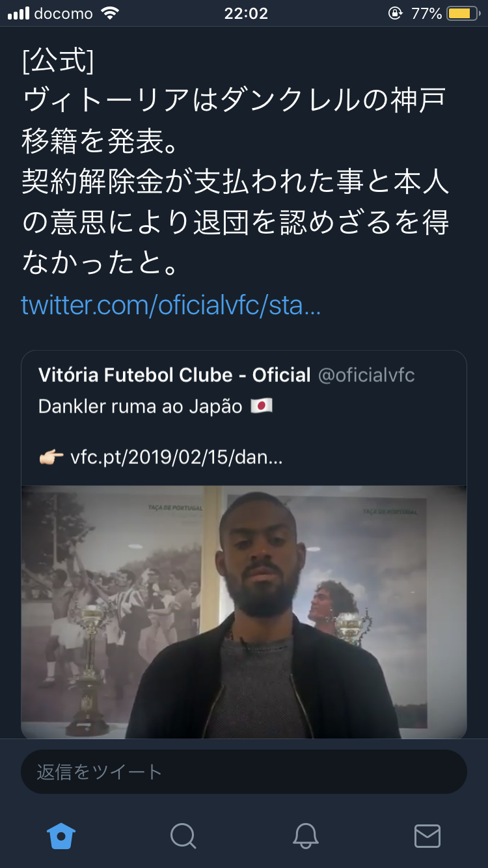The image size is (488, 868).
Task: Tap the @oficialvfc handle
Action: (x=366, y=375)
